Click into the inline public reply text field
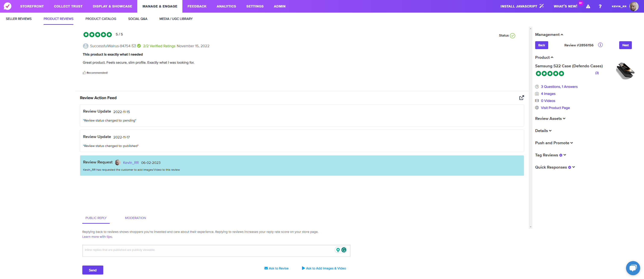The height and width of the screenshot is (279, 644). pyautogui.click(x=216, y=251)
